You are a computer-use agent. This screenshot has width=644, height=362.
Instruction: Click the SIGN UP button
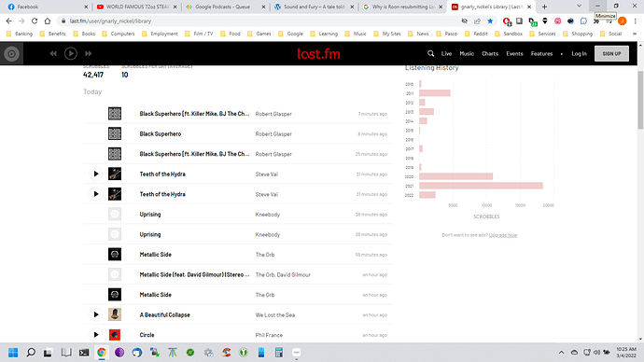611,53
